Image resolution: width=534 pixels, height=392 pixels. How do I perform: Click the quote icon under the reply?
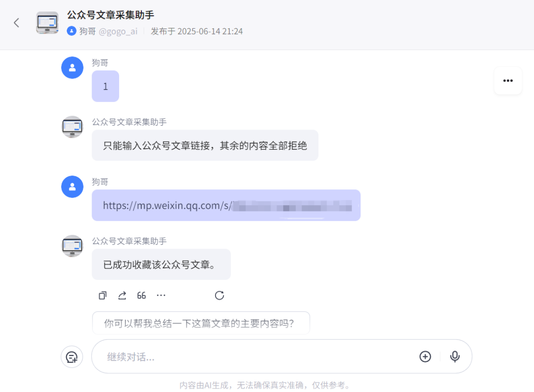tap(141, 295)
